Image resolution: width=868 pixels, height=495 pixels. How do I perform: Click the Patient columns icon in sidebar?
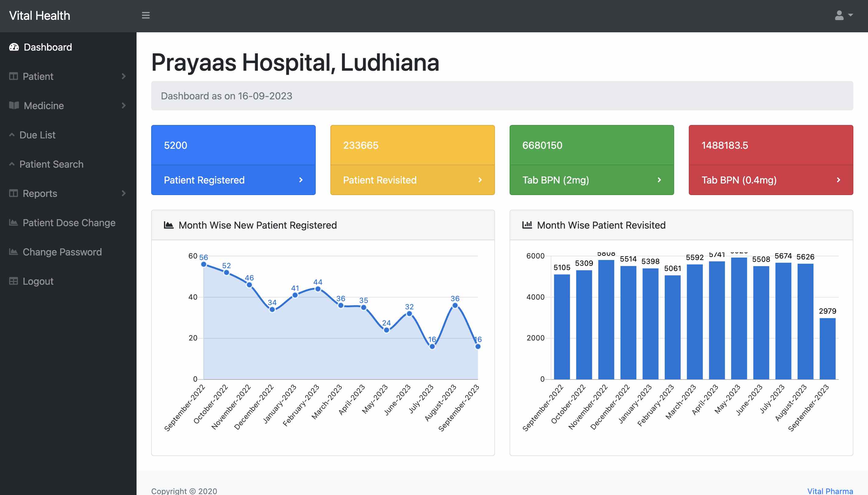[x=14, y=76]
